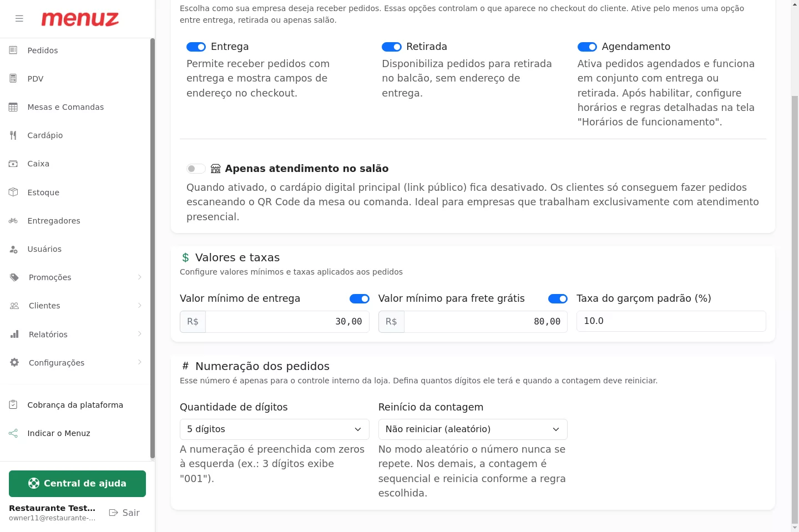Screen dimensions: 799x532
Task: Click the PDV calculator icon
Action: (x=13, y=79)
